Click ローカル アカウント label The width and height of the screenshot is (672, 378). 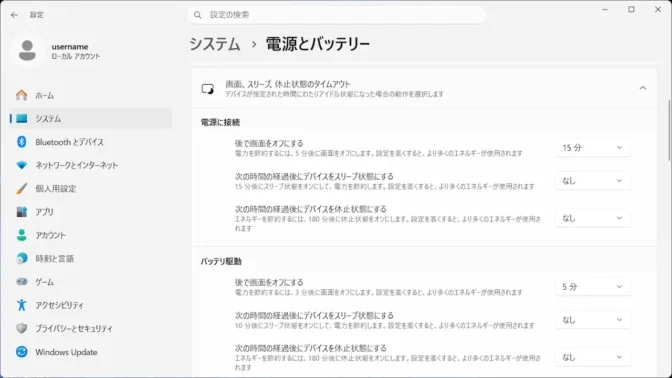pyautogui.click(x=76, y=57)
